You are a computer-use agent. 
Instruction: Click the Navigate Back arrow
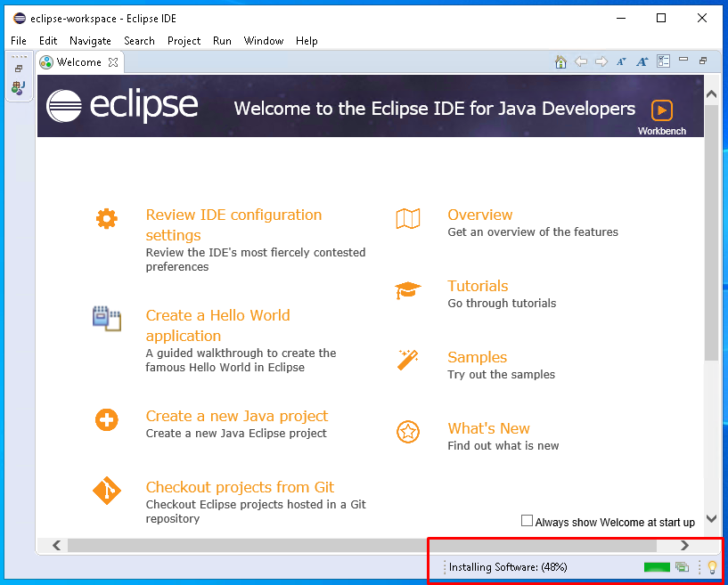pos(581,61)
